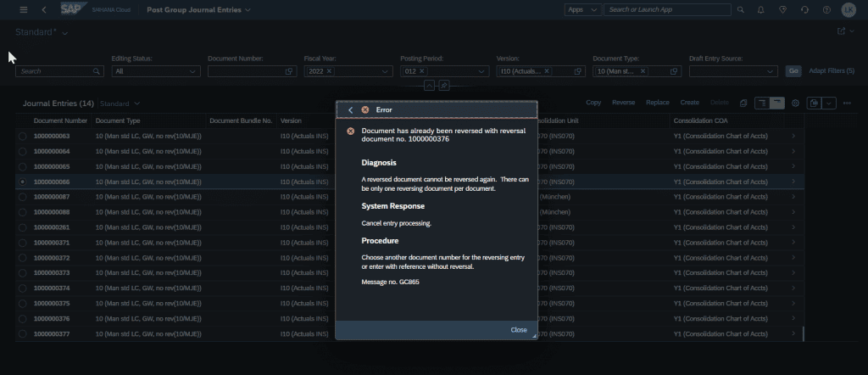This screenshot has width=868, height=375.
Task: Click the export to spreadsheet icon
Action: point(814,103)
